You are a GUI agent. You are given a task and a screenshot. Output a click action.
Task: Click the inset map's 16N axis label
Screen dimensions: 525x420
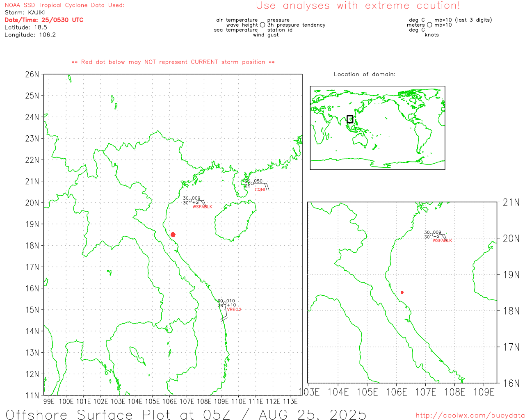click(511, 383)
